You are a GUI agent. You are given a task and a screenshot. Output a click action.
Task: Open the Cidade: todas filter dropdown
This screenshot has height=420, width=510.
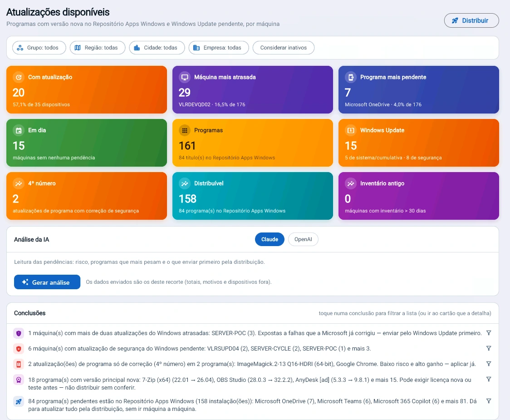tap(157, 48)
